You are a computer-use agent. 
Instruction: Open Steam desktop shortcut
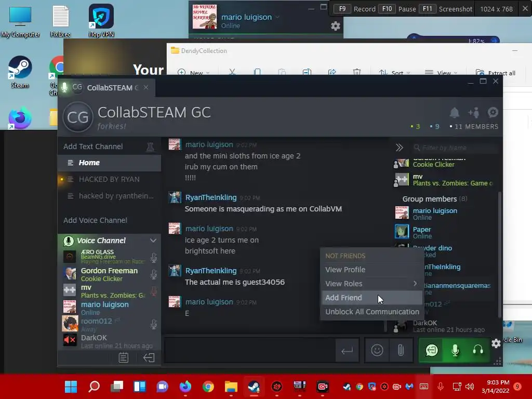20,72
